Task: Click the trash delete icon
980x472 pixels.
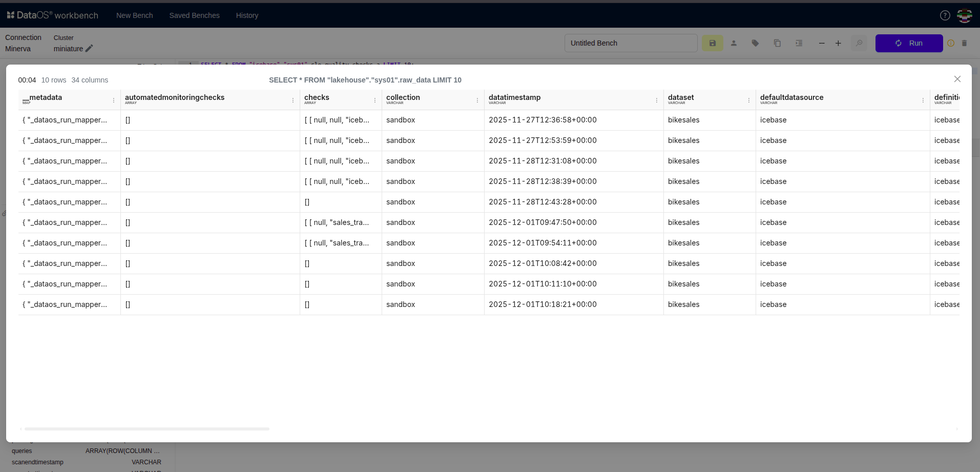Action: pos(964,43)
